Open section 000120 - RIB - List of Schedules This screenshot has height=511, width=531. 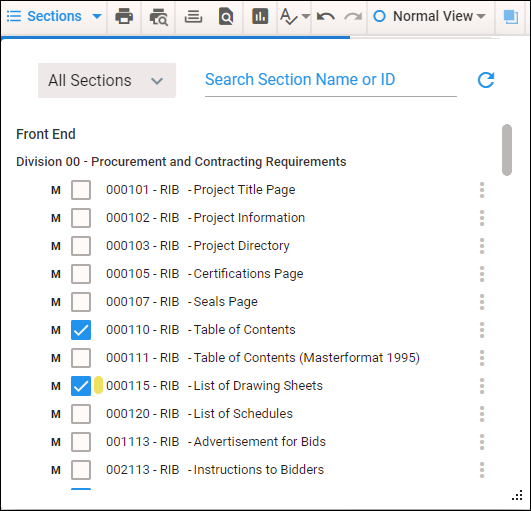[x=199, y=414]
